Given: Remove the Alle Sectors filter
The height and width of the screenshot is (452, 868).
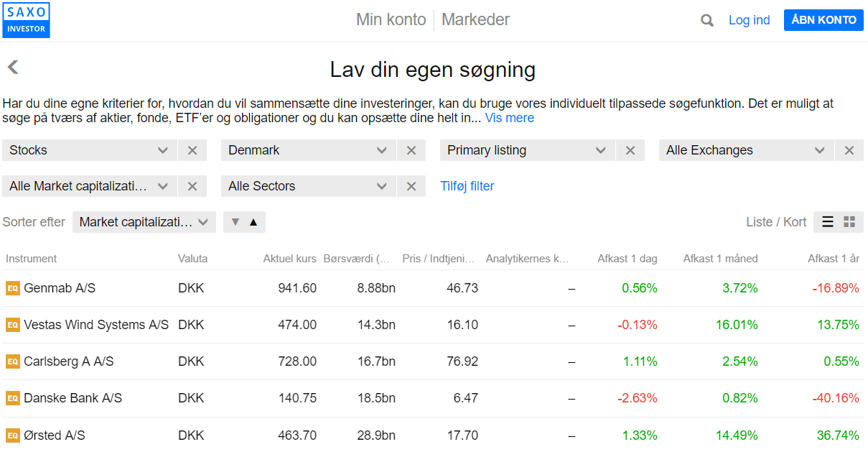Looking at the screenshot, I should 411,186.
